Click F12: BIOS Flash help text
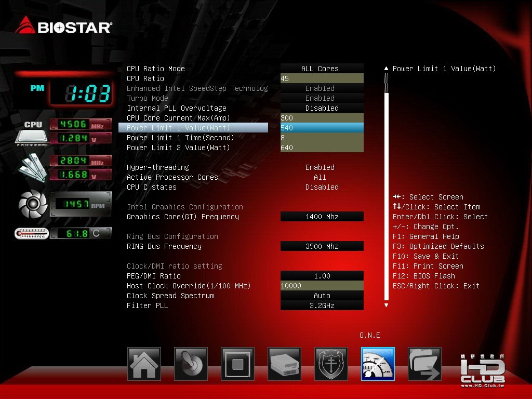 click(424, 276)
